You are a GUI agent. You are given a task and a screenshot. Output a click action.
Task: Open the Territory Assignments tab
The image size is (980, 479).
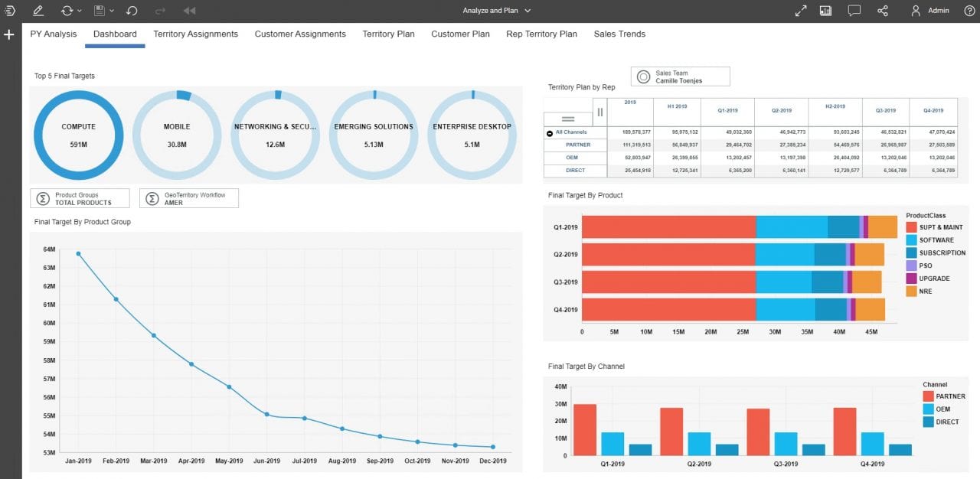[x=195, y=34]
